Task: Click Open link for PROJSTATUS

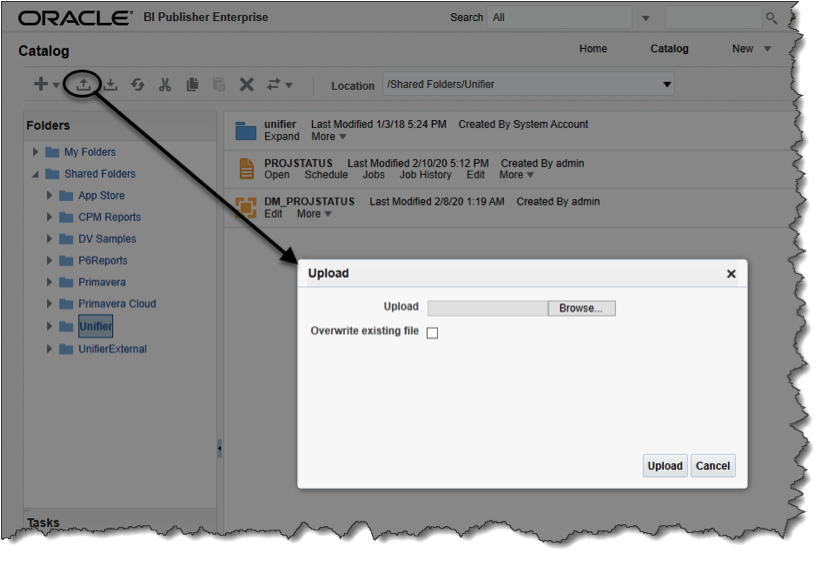Action: (x=277, y=175)
